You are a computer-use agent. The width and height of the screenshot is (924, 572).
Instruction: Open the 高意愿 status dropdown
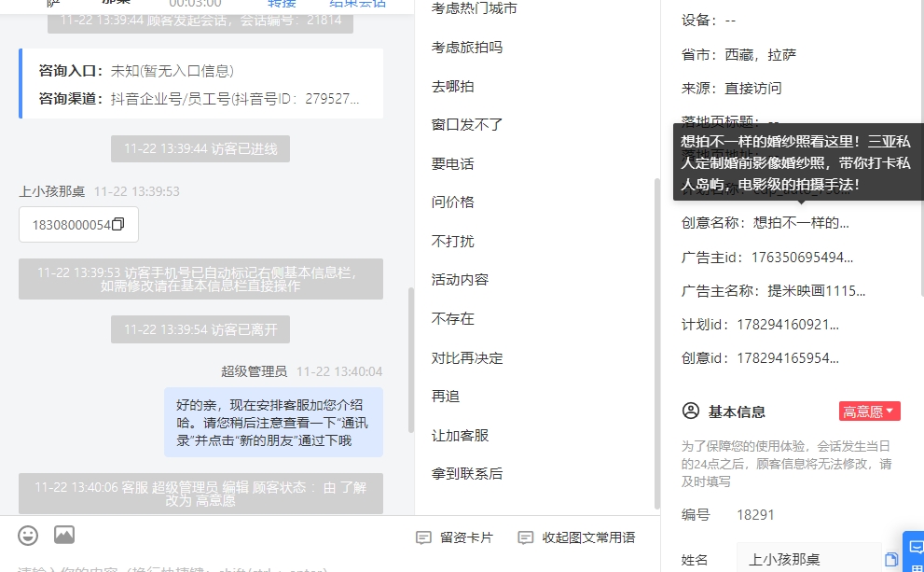point(869,412)
